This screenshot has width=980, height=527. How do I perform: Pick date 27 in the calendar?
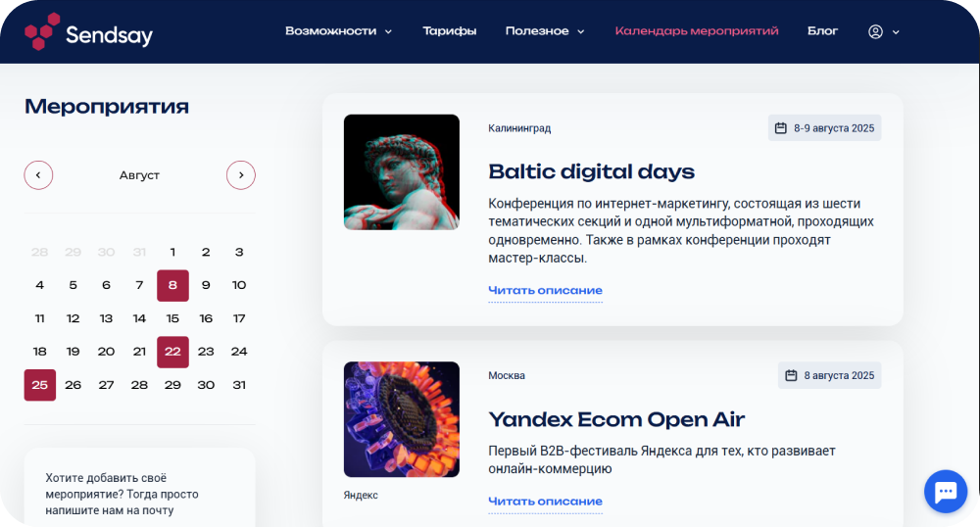click(106, 385)
